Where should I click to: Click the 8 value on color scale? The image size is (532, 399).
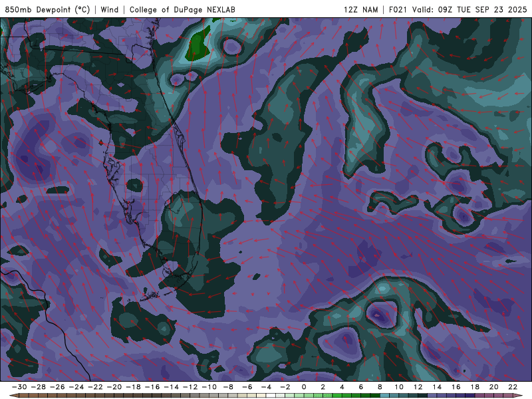[380, 387]
